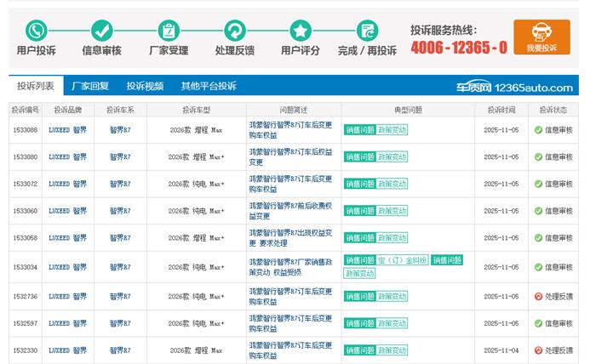
Task: Click 智界R7 series link in row 1533034
Action: pos(121,267)
